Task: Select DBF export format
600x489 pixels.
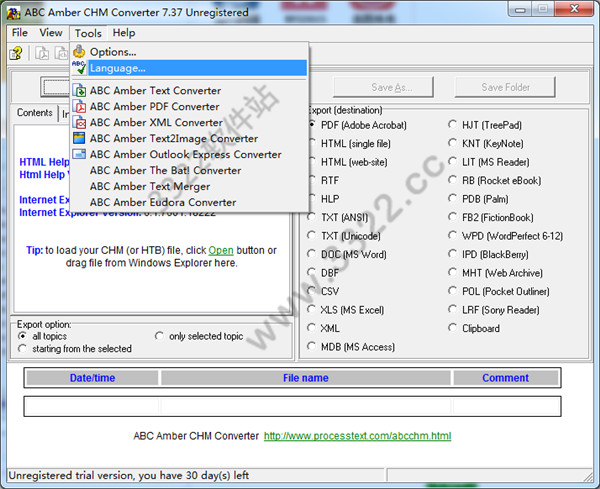Action: [323, 273]
